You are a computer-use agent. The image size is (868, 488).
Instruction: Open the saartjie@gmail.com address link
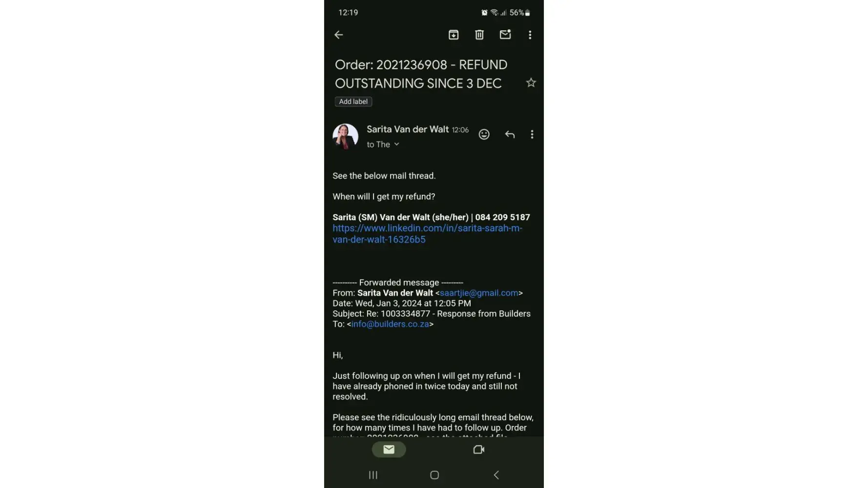(479, 293)
